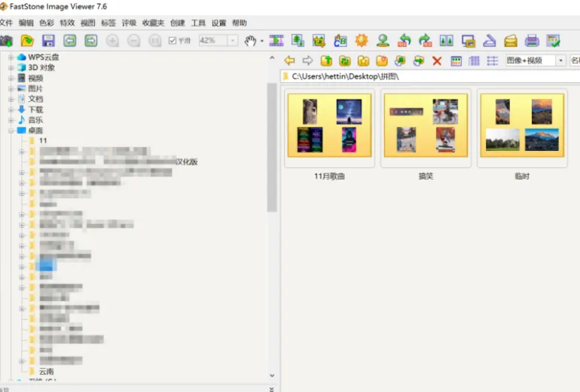
Task: Select the 下载 folder in tree
Action: pyautogui.click(x=35, y=110)
